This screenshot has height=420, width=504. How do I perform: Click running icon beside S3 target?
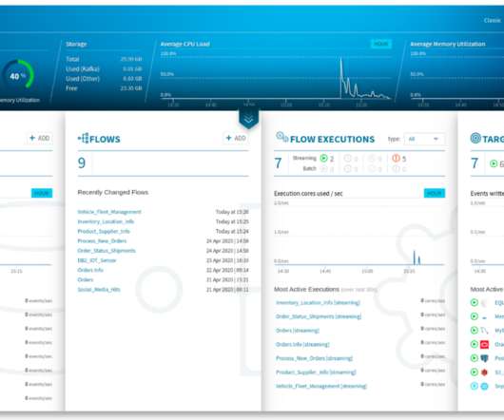(475, 372)
